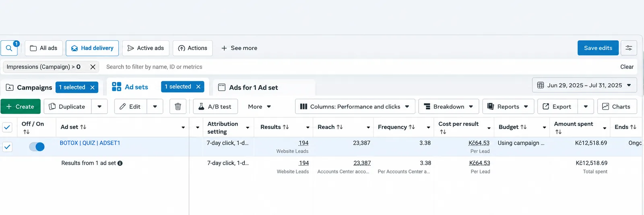Open the BOTOX | QUIZ | ADSET1 link
This screenshot has width=644, height=215.
click(x=90, y=143)
